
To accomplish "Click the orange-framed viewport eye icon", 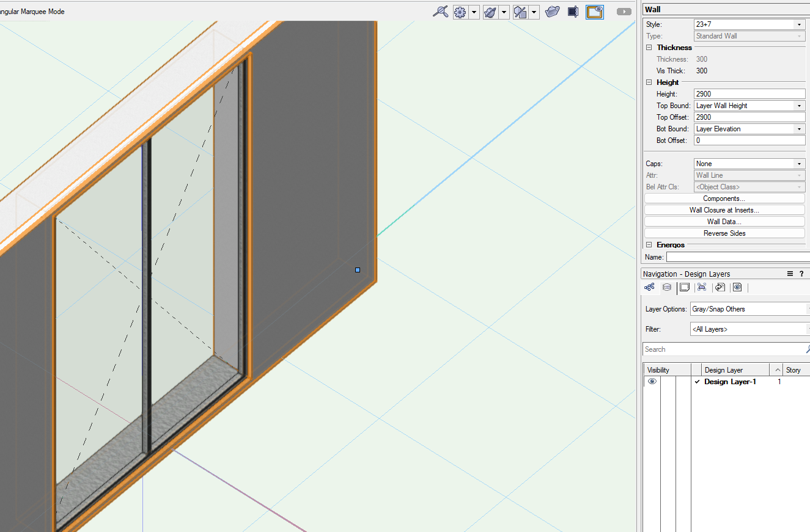I will point(594,12).
